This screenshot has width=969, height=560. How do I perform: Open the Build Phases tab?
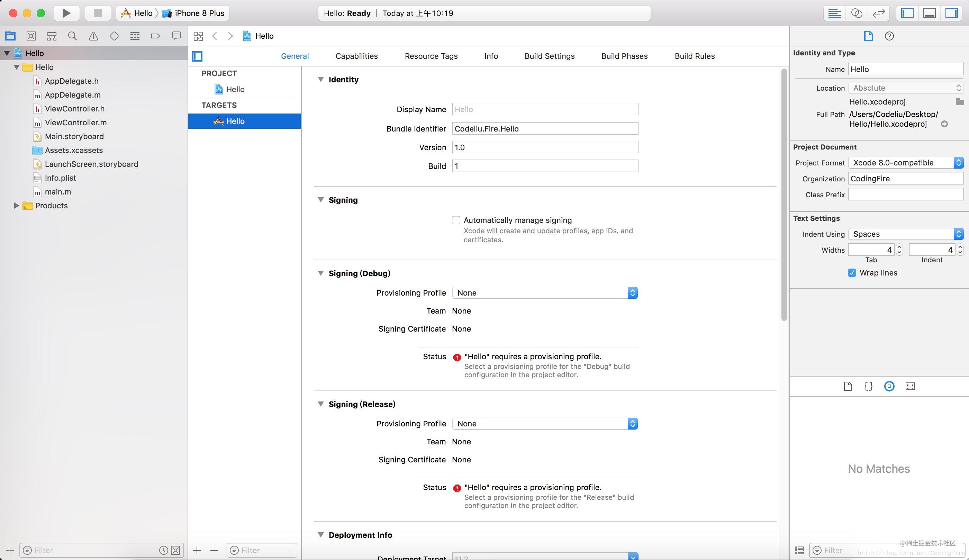click(x=624, y=56)
